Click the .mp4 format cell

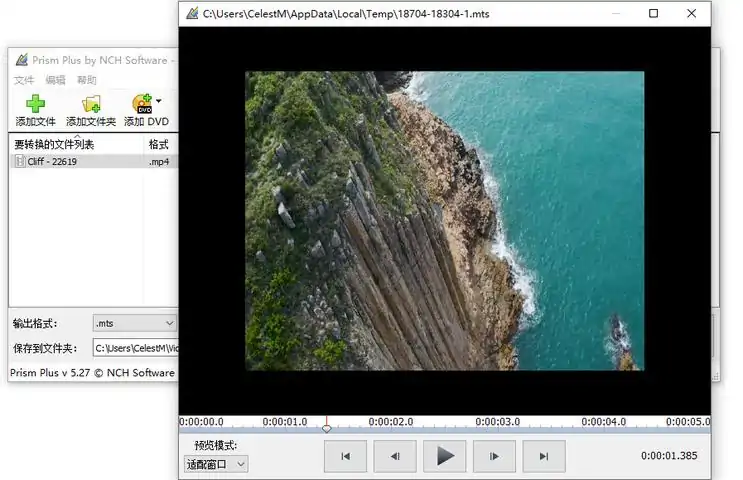pos(159,162)
